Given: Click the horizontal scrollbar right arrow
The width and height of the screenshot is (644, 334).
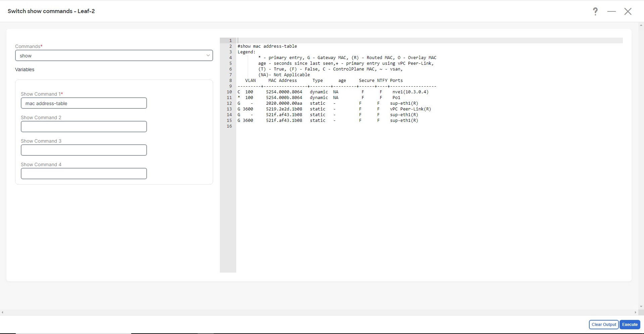Looking at the screenshot, I should tap(635, 313).
